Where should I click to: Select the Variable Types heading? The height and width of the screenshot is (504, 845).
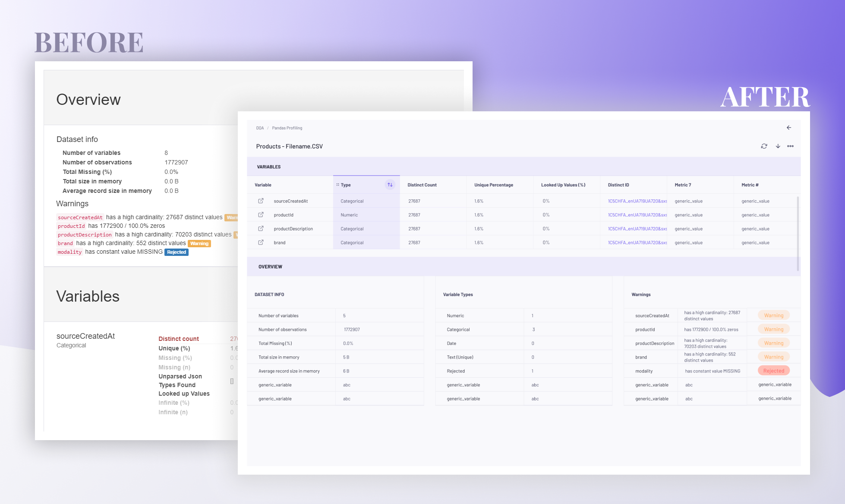pos(458,295)
